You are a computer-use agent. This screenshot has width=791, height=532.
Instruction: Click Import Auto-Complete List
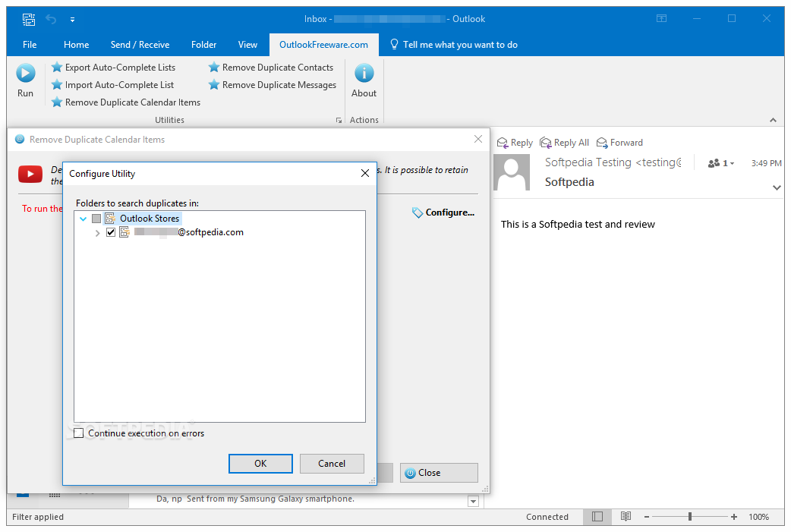coord(112,85)
